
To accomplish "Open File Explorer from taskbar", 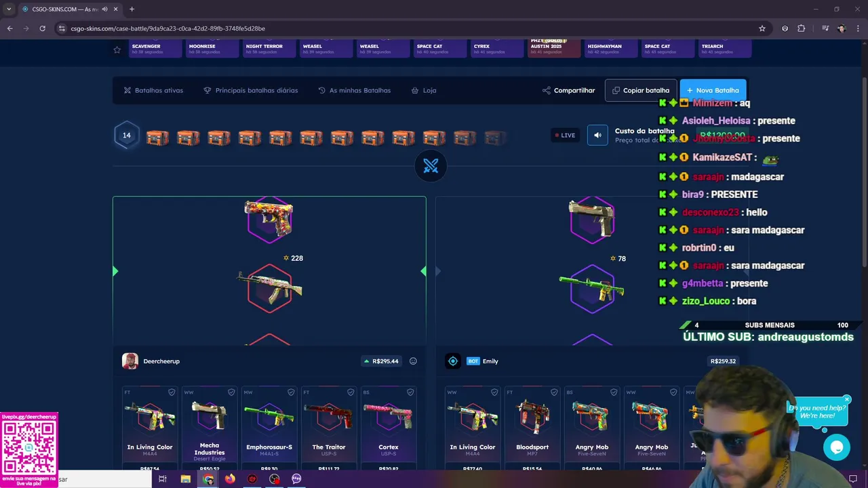I will pos(185,479).
